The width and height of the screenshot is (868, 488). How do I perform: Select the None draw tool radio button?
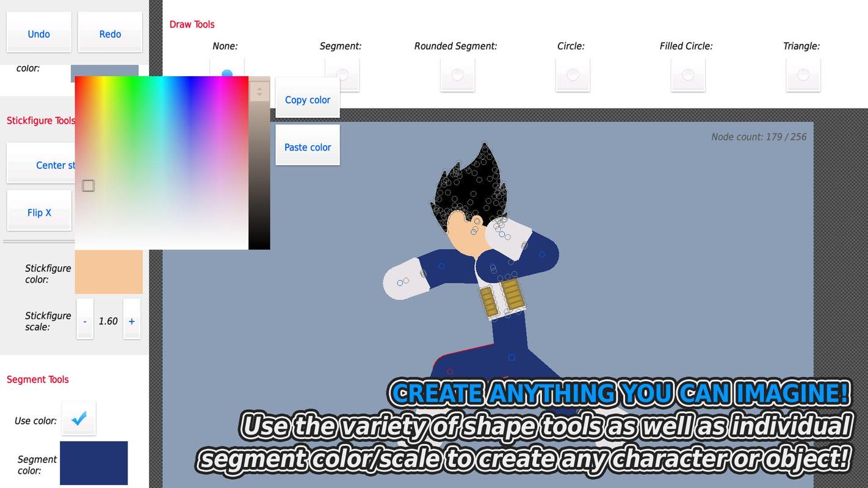pyautogui.click(x=227, y=74)
